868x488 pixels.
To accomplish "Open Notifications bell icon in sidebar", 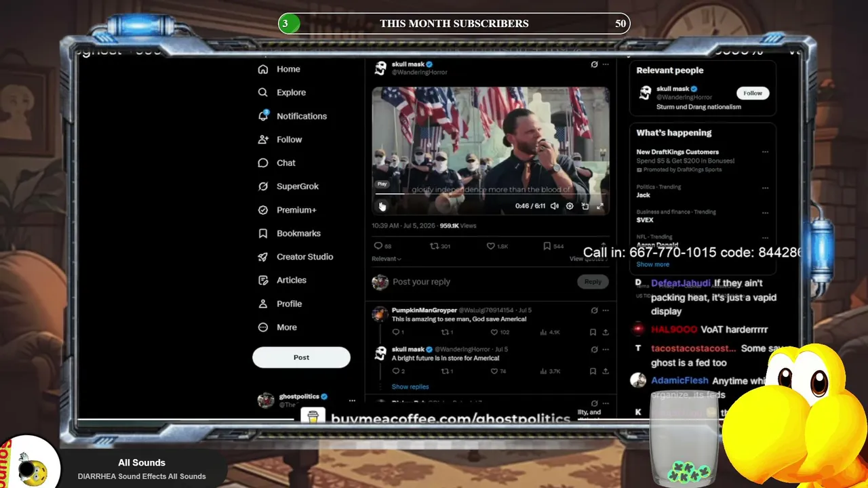I will coord(263,116).
